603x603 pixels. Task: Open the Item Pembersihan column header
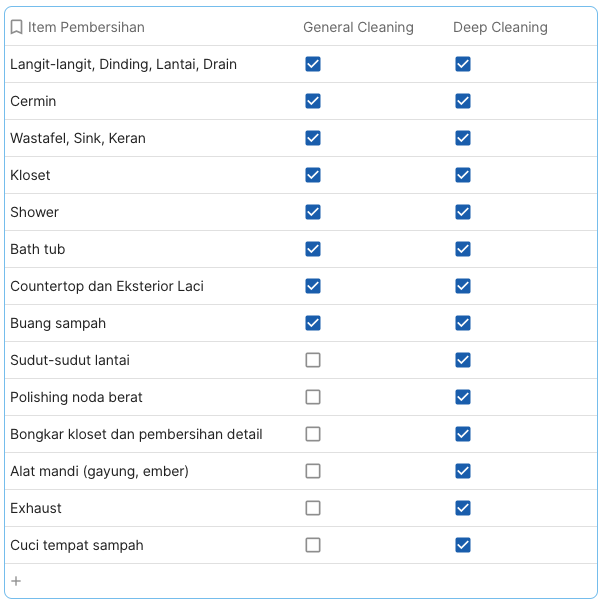click(x=86, y=28)
